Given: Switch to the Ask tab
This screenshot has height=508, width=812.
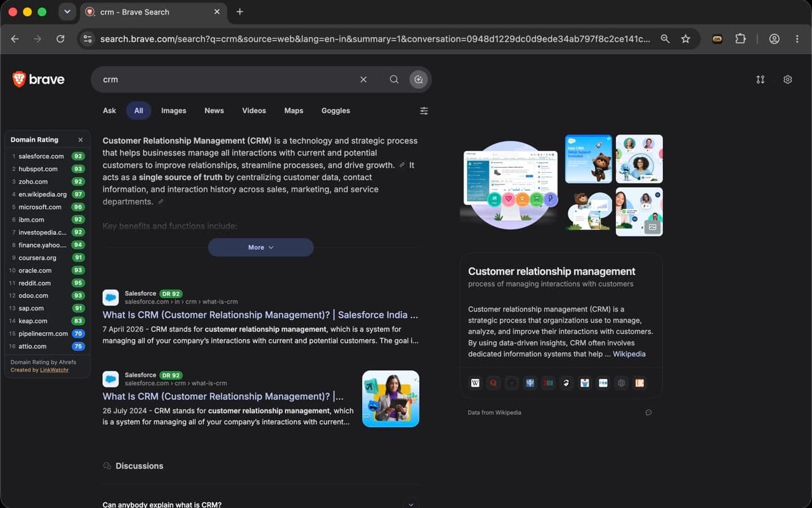Looking at the screenshot, I should (109, 110).
